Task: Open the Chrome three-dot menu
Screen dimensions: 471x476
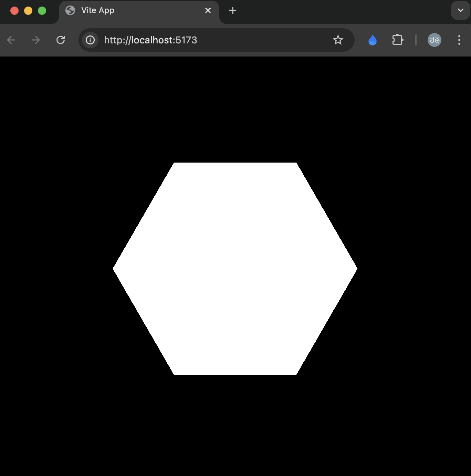Action: [459, 40]
